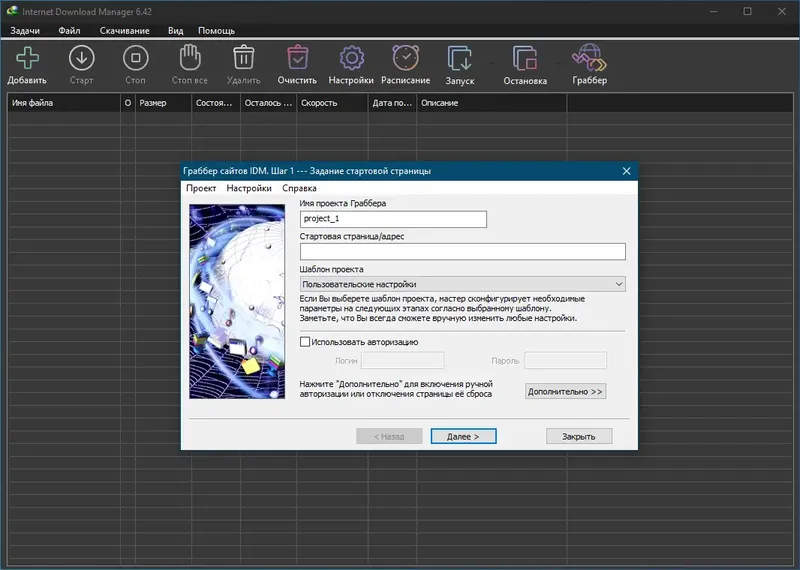
Task: Click the Описание column header
Action: click(x=492, y=103)
